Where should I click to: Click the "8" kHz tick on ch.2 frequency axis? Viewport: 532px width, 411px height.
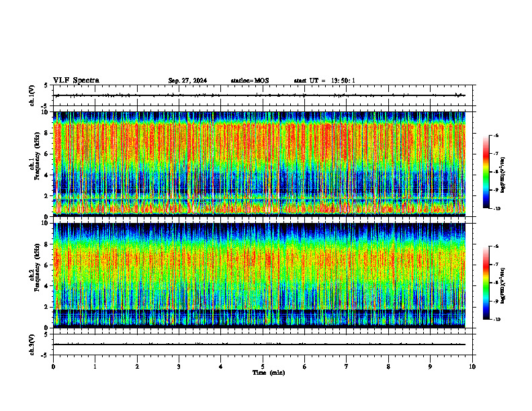pos(47,244)
